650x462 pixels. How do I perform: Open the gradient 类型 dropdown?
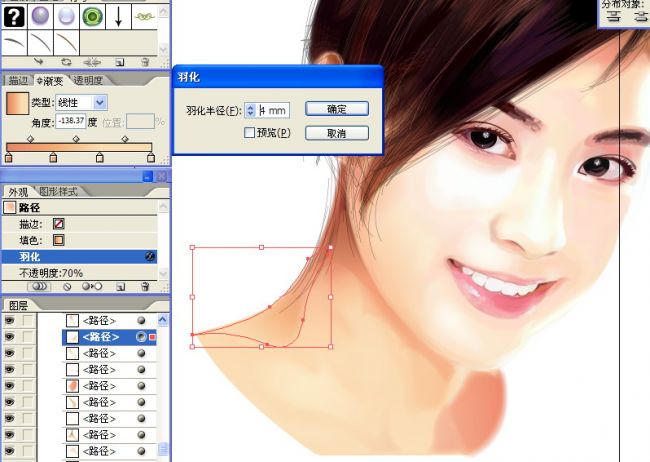click(100, 102)
